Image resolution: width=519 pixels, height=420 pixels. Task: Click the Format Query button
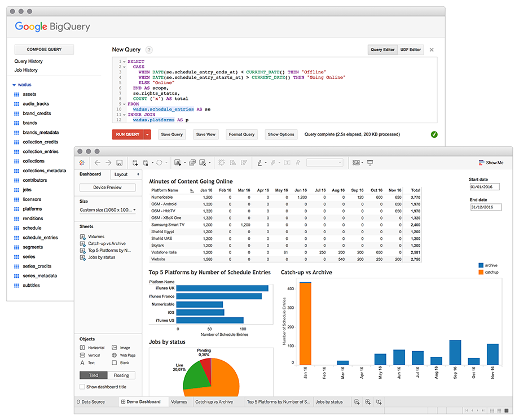[x=241, y=134]
